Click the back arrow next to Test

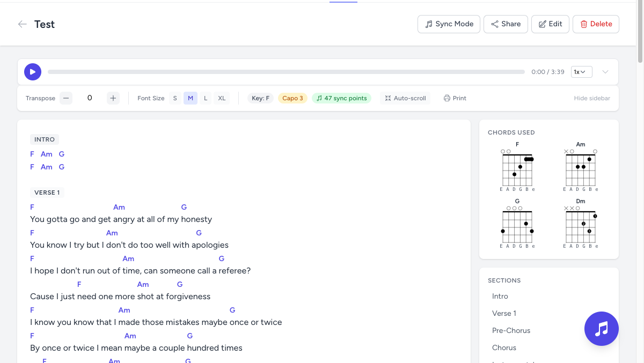[x=21, y=24]
